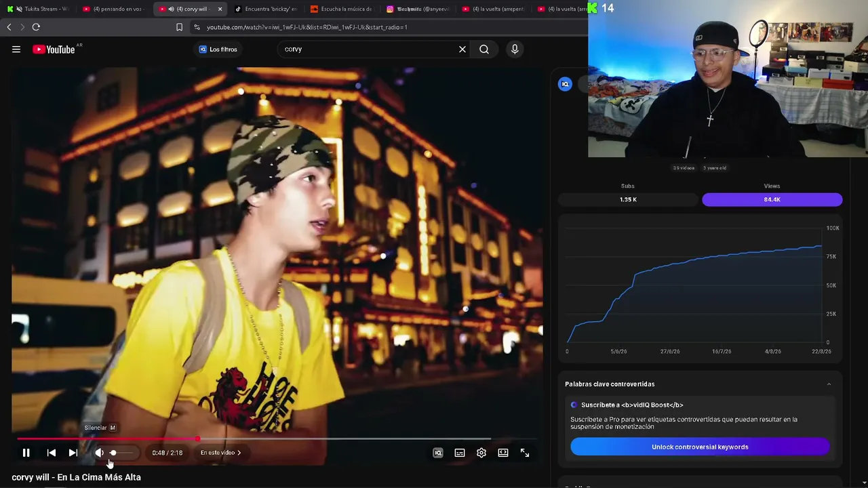Clear the search box text
The image size is (868, 488).
click(x=462, y=49)
